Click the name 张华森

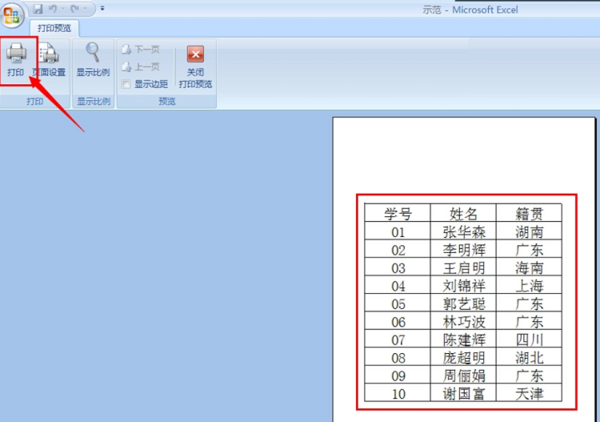[x=463, y=231]
